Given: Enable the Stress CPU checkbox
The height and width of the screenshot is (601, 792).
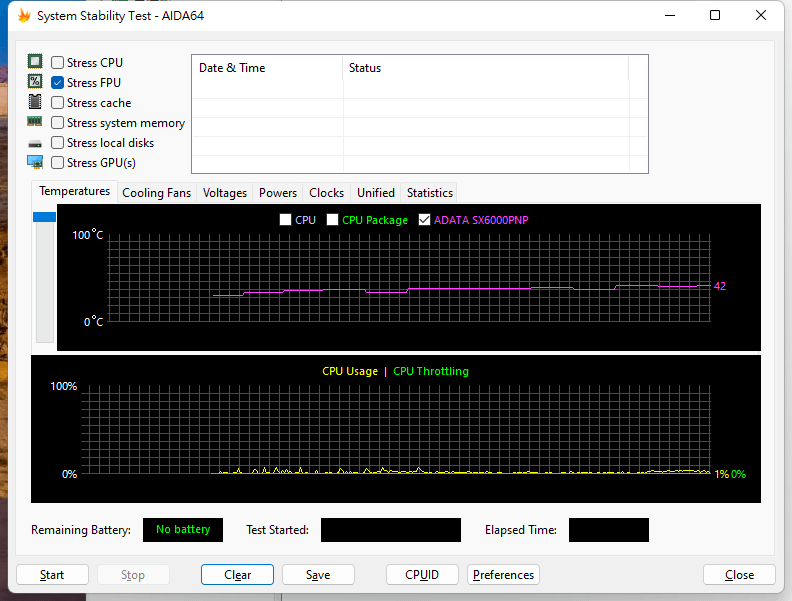Looking at the screenshot, I should tap(58, 63).
